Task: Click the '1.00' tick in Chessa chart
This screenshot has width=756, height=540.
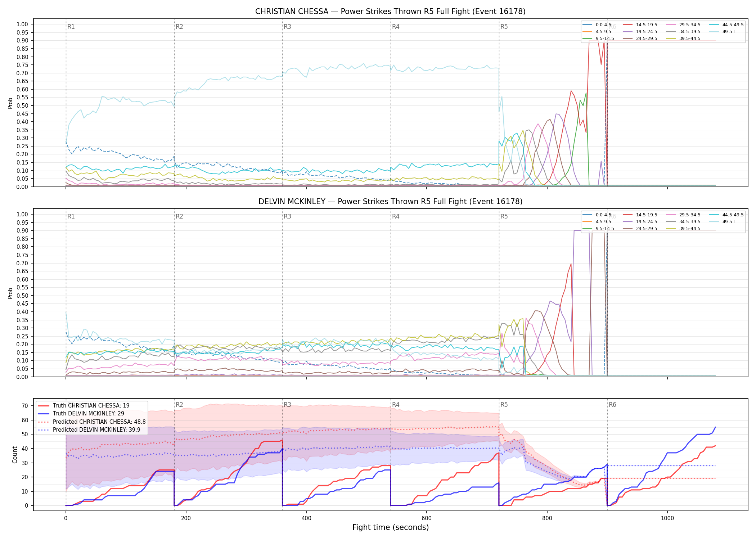Action: (x=22, y=24)
